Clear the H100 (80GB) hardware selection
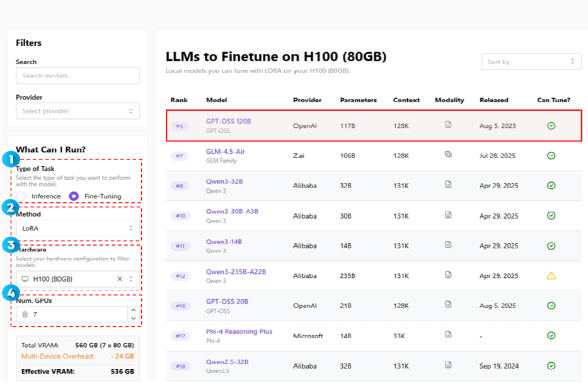Screen dimensions: 588x383 click(120, 279)
